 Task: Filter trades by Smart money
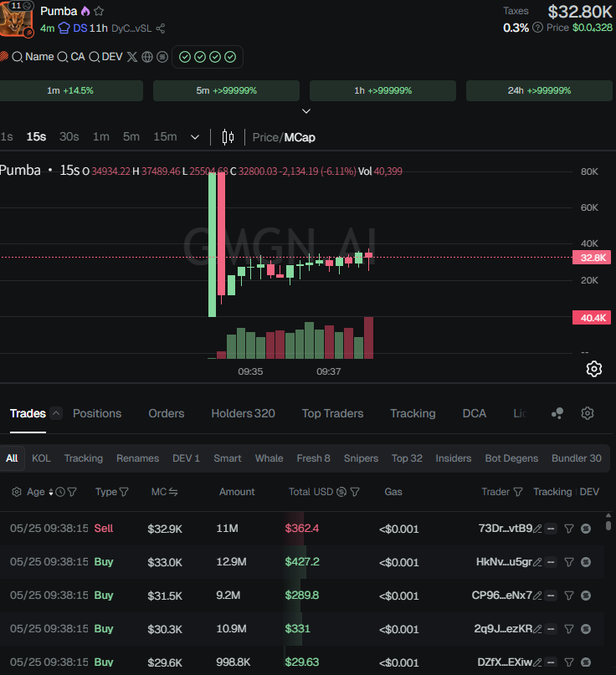pyautogui.click(x=228, y=458)
